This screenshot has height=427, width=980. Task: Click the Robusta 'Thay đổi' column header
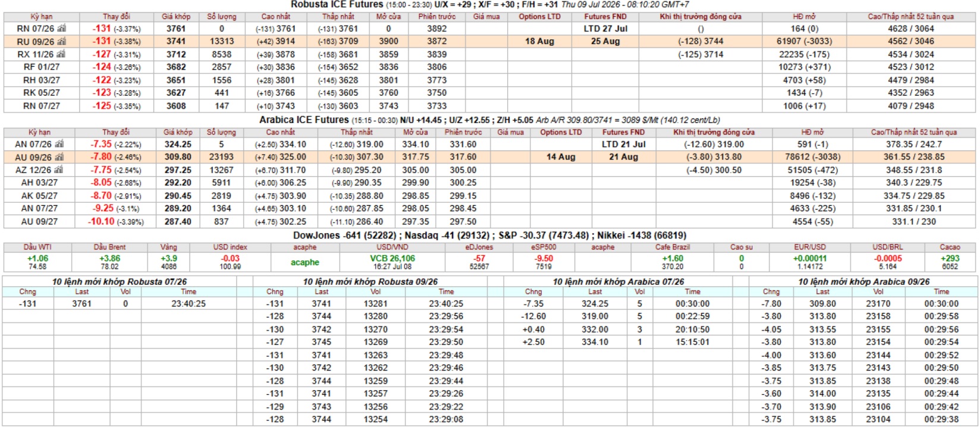[116, 17]
